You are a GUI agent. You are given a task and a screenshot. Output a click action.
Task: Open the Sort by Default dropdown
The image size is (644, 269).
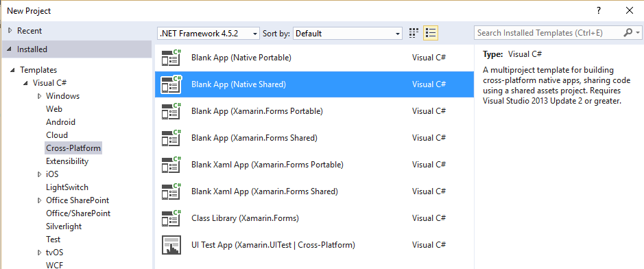[348, 34]
